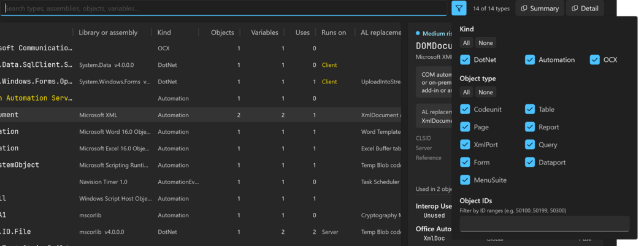Toggle the Dataport checkbox
The height and width of the screenshot is (246, 644).
[530, 162]
